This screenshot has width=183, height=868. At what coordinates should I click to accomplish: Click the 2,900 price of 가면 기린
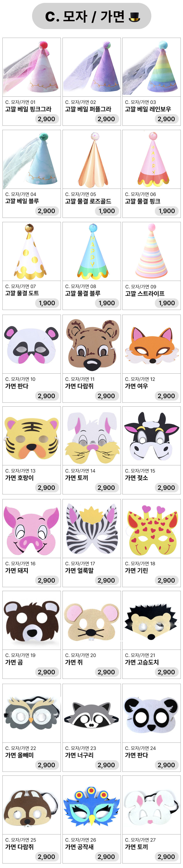(166, 580)
